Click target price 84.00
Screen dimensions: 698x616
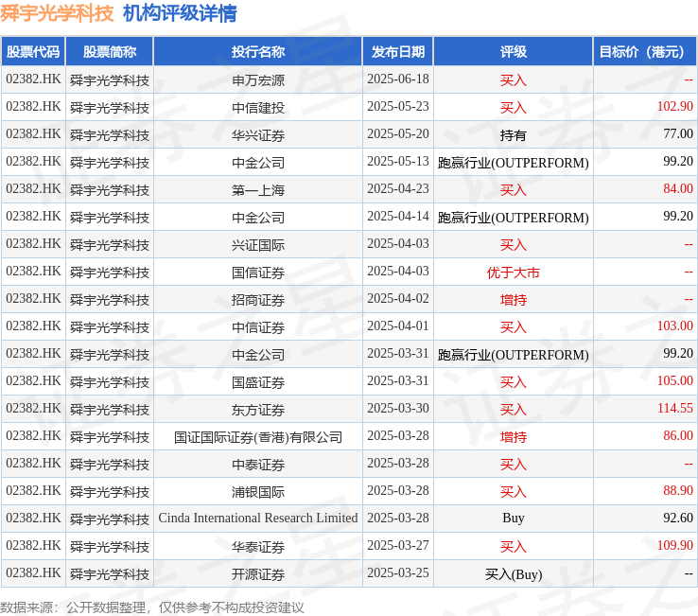(x=678, y=189)
